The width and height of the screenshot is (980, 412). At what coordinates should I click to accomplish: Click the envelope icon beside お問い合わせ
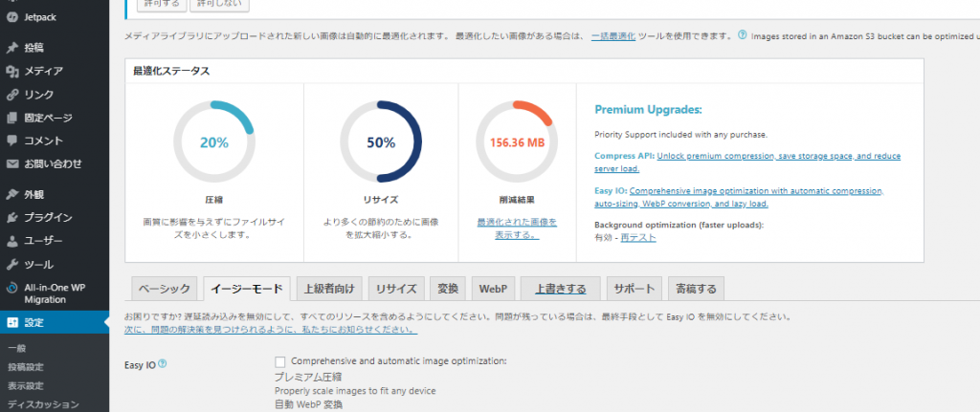pos(11,164)
